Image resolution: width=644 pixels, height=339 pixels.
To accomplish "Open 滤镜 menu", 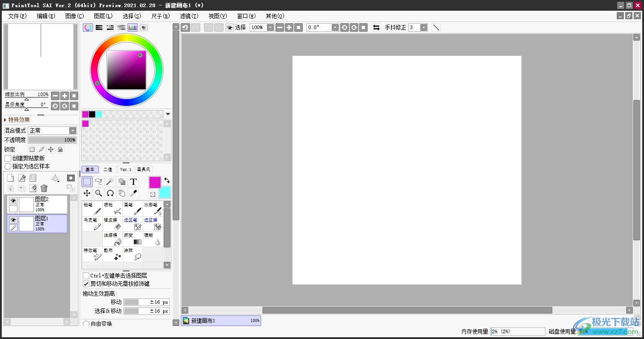I will coord(189,16).
